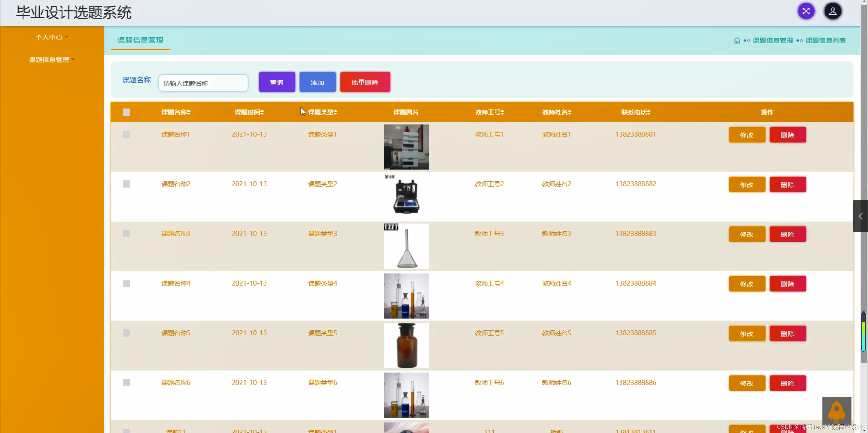Sort by 联系电话 column arrows
The image size is (868, 433).
649,112
